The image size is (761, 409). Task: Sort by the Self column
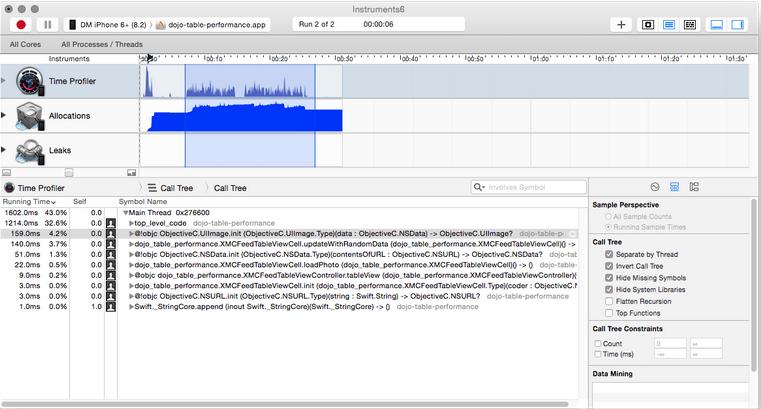(80, 201)
